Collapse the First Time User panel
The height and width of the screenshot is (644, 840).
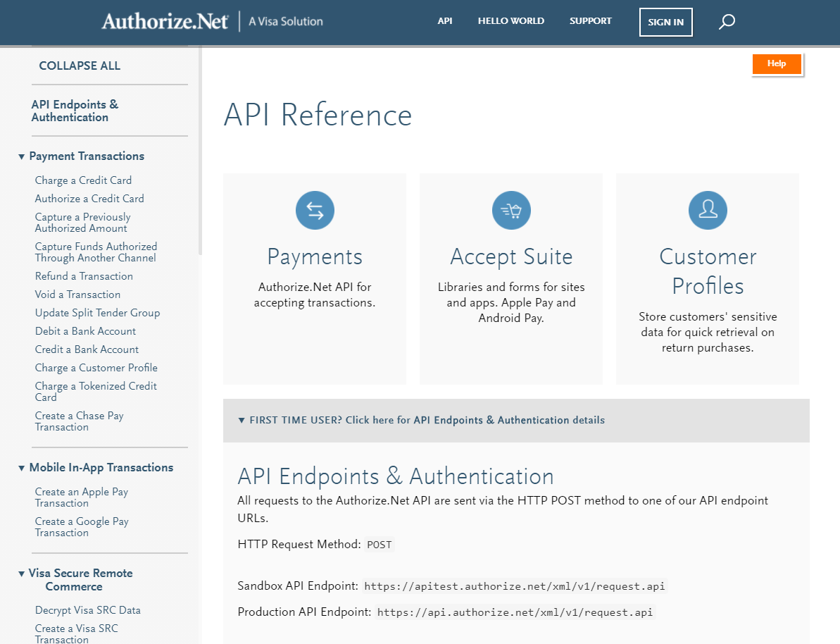[x=242, y=421]
